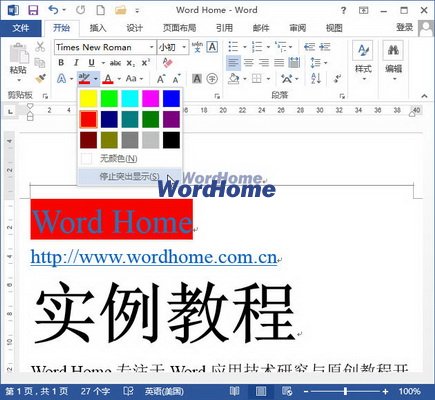The width and height of the screenshot is (435, 400).
Task: Open the font size dropdown
Action: click(184, 47)
